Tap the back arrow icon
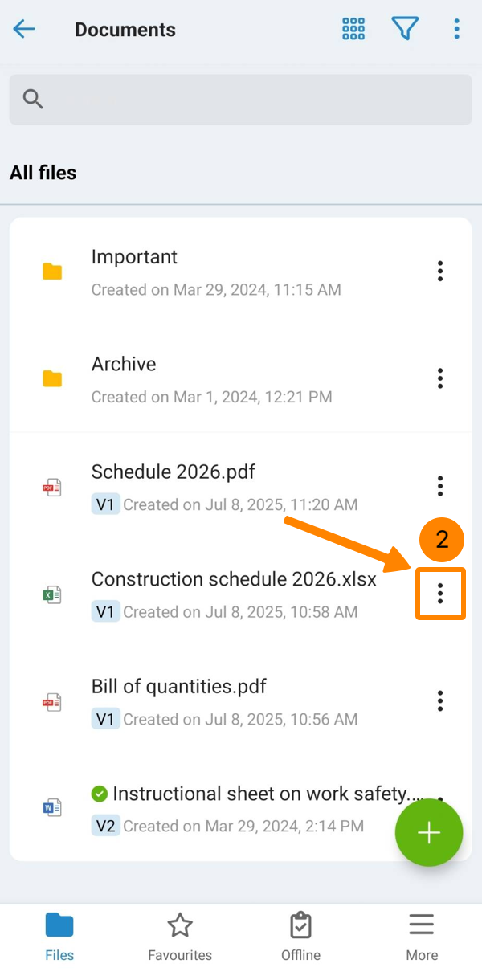This screenshot has height=980, width=482. [24, 30]
